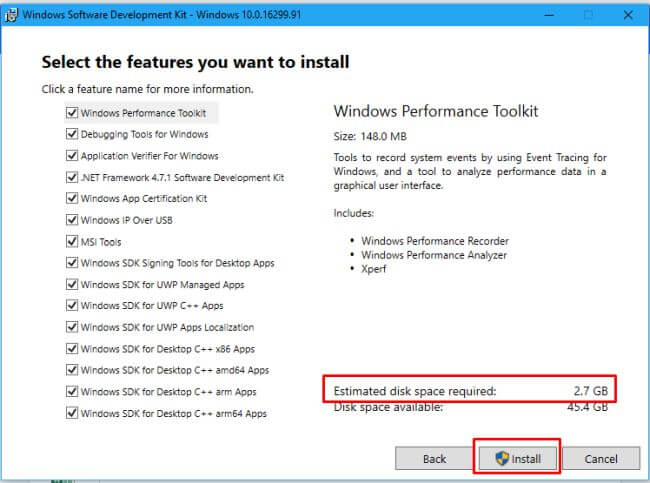This screenshot has width=650, height=483.
Task: Toggle the Desktop C++ amd64 Apps checkbox
Action: 72,370
